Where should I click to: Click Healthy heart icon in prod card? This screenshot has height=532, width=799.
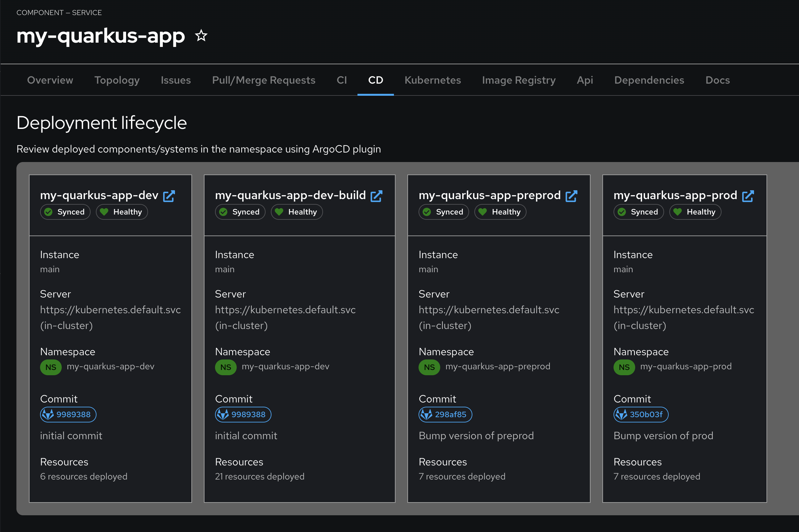point(678,212)
